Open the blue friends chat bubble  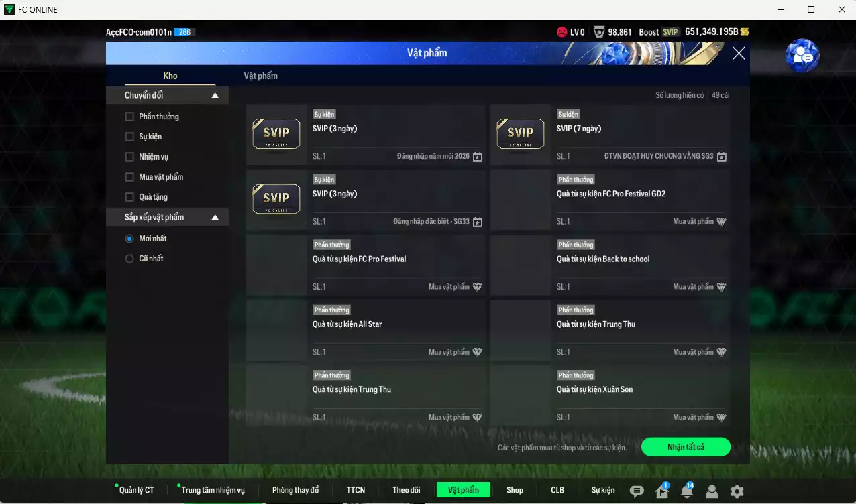coord(802,56)
